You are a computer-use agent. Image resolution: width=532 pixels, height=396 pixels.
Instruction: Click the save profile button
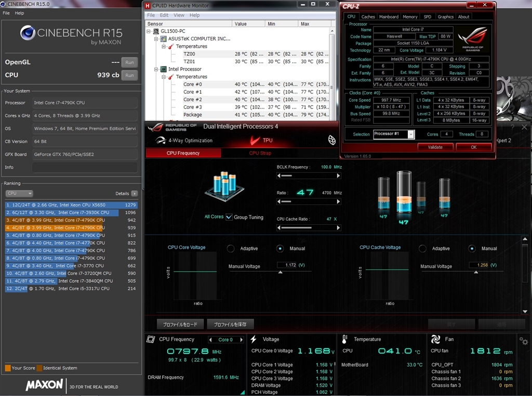[x=230, y=324]
